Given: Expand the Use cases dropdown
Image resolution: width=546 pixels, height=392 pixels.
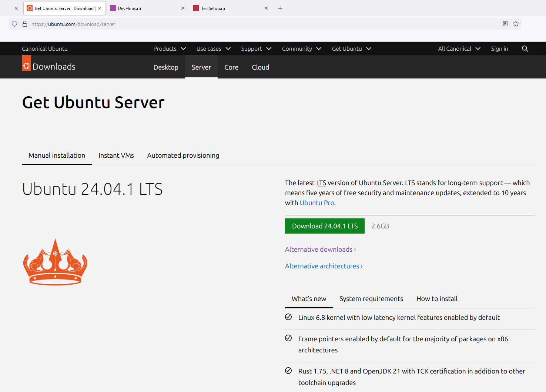Looking at the screenshot, I should (214, 49).
